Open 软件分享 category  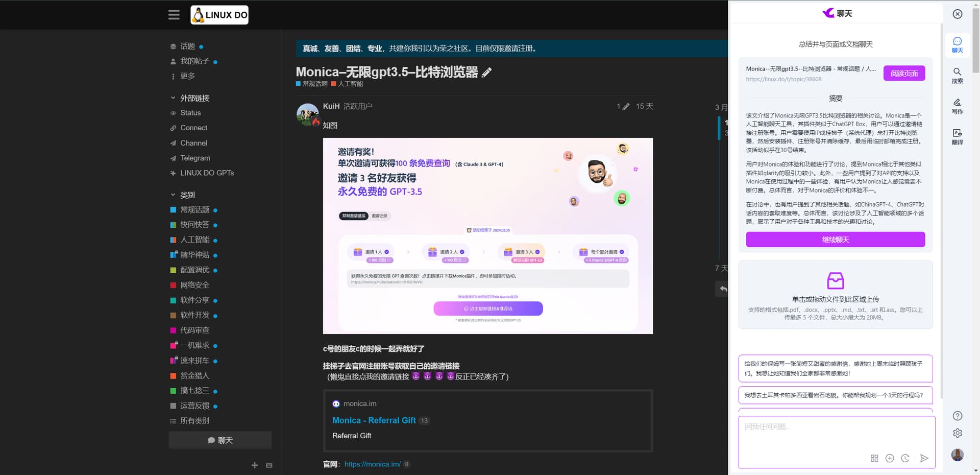194,300
